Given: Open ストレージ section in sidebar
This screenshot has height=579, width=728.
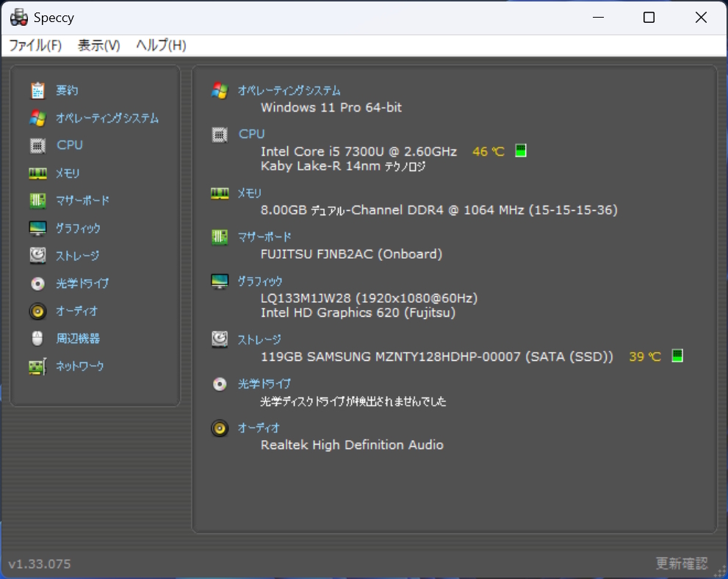Looking at the screenshot, I should coord(78,256).
